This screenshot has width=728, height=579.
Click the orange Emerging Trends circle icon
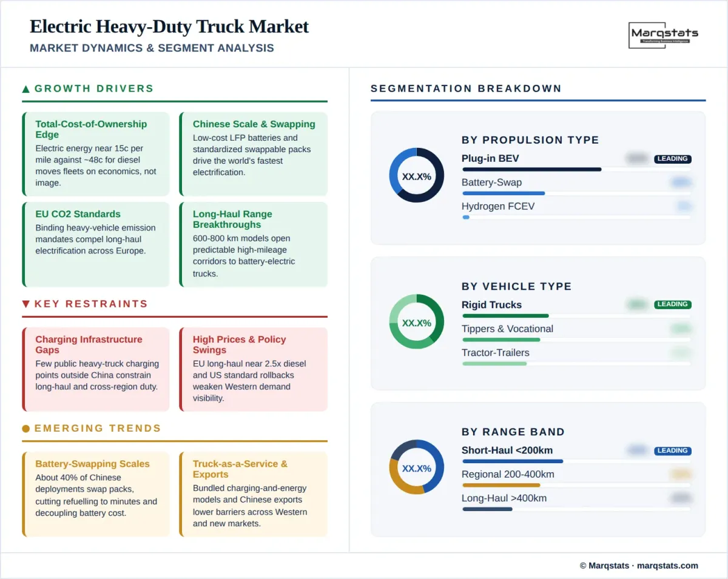click(x=26, y=429)
